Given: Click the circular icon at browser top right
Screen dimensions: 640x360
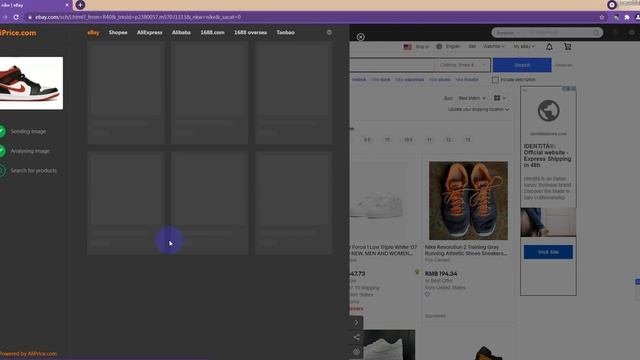Looking at the screenshot, I should (611, 5).
